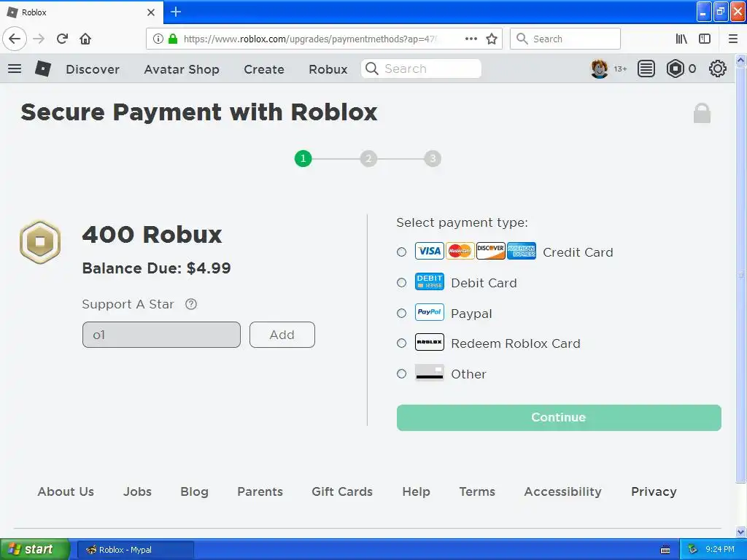The width and height of the screenshot is (747, 560).
Task: Open the Roblox settings gear
Action: click(718, 69)
